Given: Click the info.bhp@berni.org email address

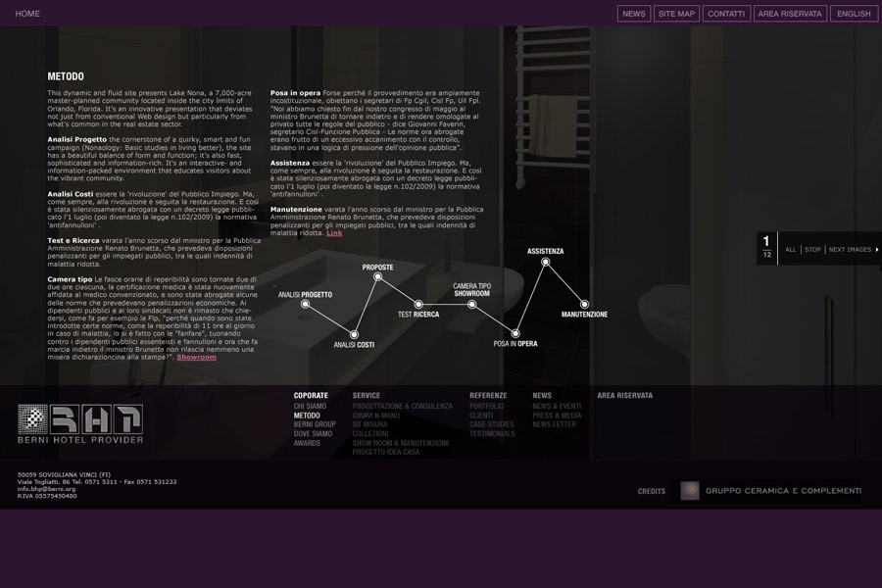Looking at the screenshot, I should pyautogui.click(x=46, y=489).
